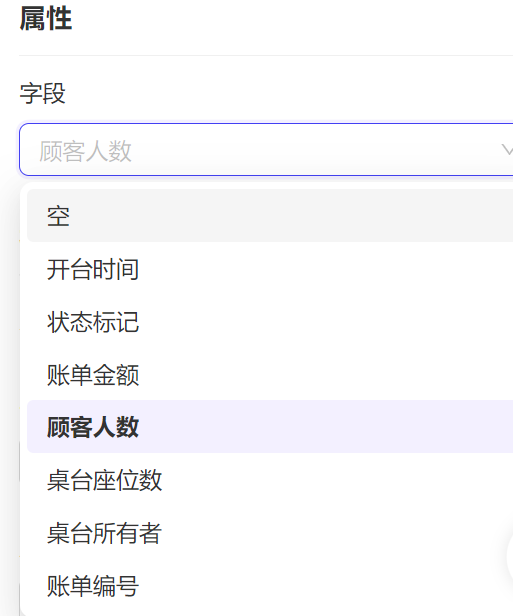Select 状态标记 in the dropdown list

(x=270, y=322)
